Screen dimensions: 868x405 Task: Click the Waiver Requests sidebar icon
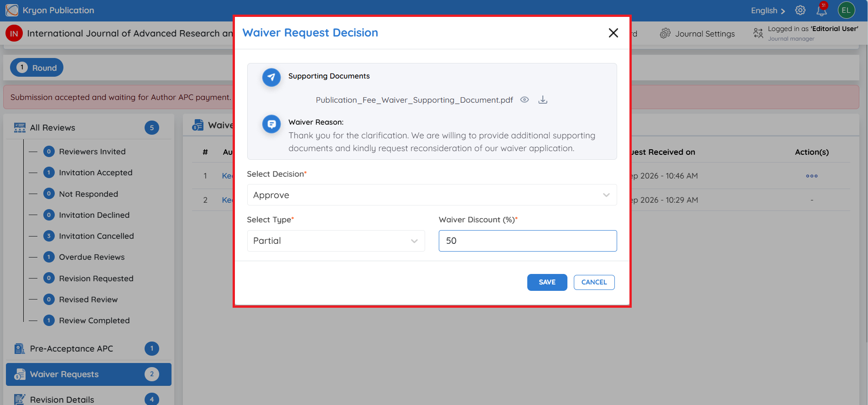[20, 374]
